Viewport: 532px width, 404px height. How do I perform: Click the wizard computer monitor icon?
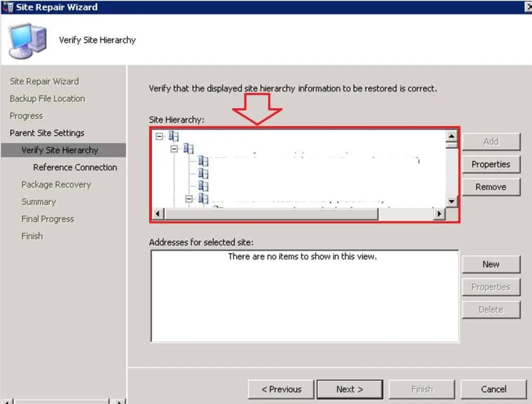[27, 39]
